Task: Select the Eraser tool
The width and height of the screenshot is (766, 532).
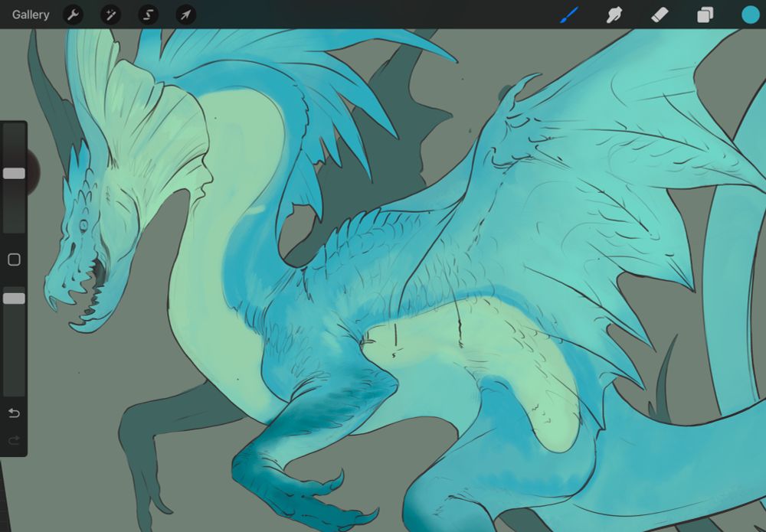Action: [660, 15]
